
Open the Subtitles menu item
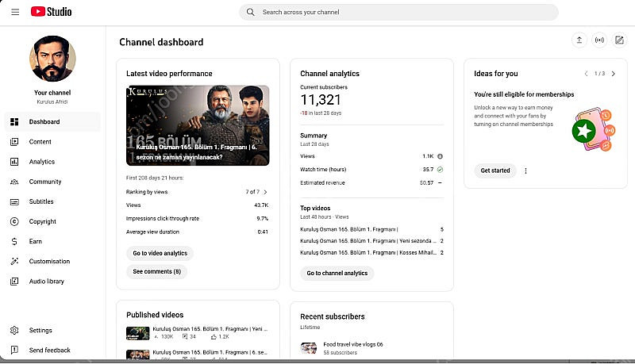pos(52,201)
